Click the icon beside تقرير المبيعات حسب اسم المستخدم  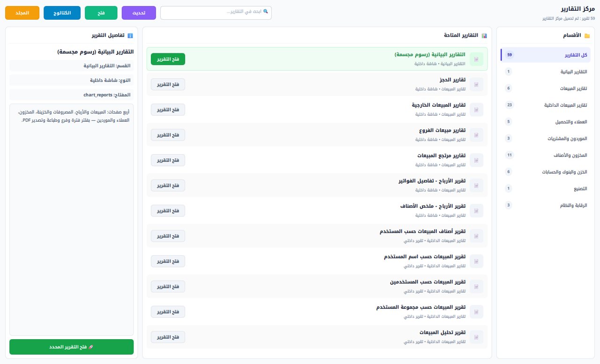click(x=476, y=261)
